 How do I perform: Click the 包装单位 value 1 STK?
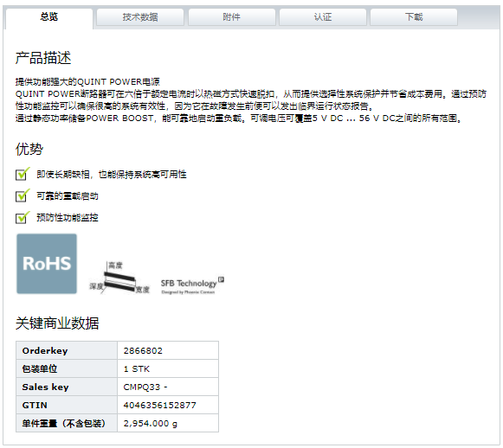coord(137,369)
